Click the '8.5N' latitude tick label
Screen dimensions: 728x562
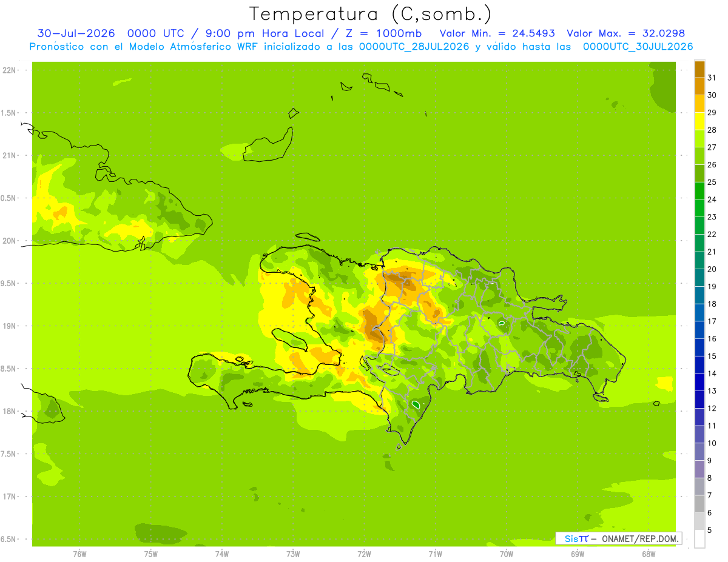pyautogui.click(x=9, y=369)
